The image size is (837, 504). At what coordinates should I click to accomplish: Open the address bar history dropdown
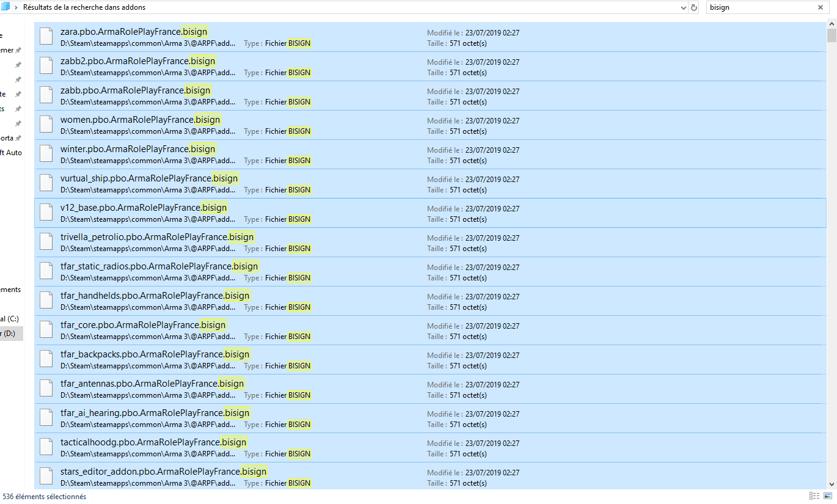tap(684, 7)
